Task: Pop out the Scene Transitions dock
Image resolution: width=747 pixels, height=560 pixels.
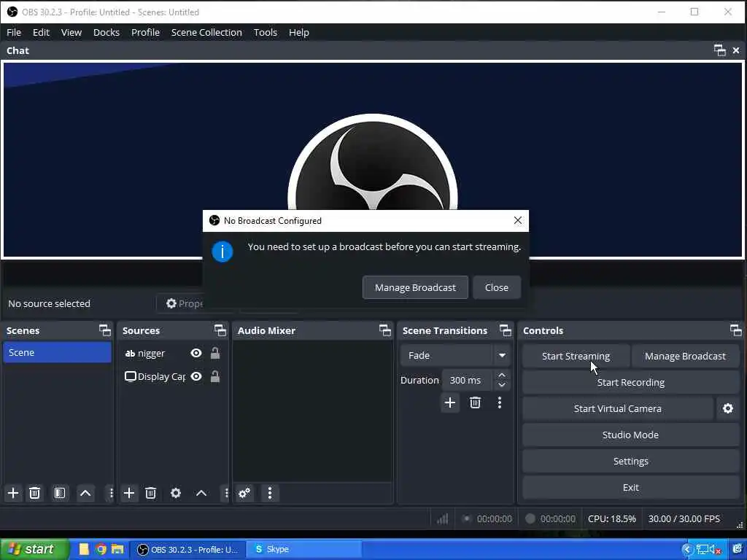Action: pos(506,330)
